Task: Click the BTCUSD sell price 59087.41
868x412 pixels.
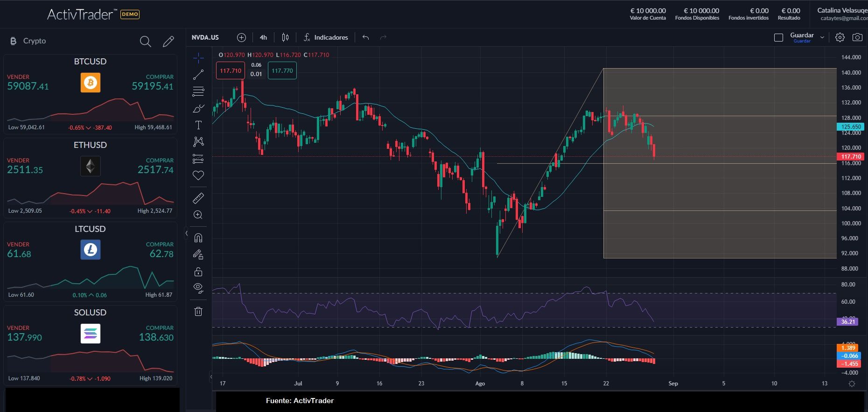Action: 28,86
